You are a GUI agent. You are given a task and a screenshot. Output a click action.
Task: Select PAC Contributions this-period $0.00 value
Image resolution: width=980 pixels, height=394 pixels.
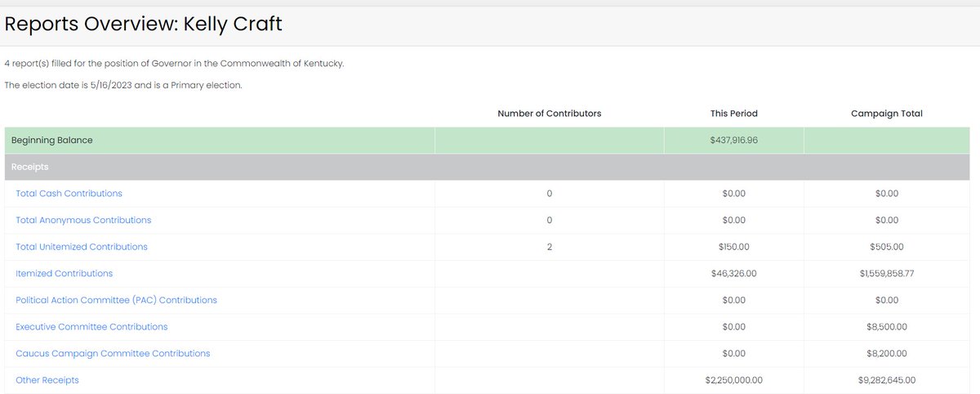[734, 300]
